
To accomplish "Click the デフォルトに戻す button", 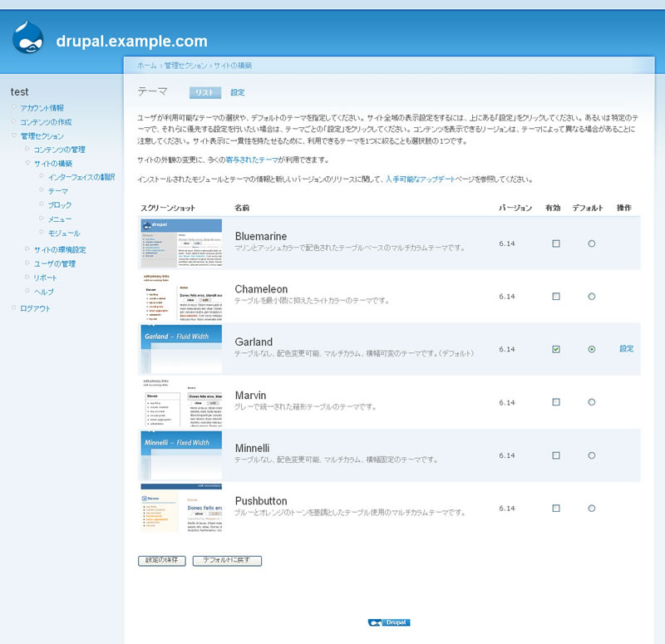I will [227, 560].
